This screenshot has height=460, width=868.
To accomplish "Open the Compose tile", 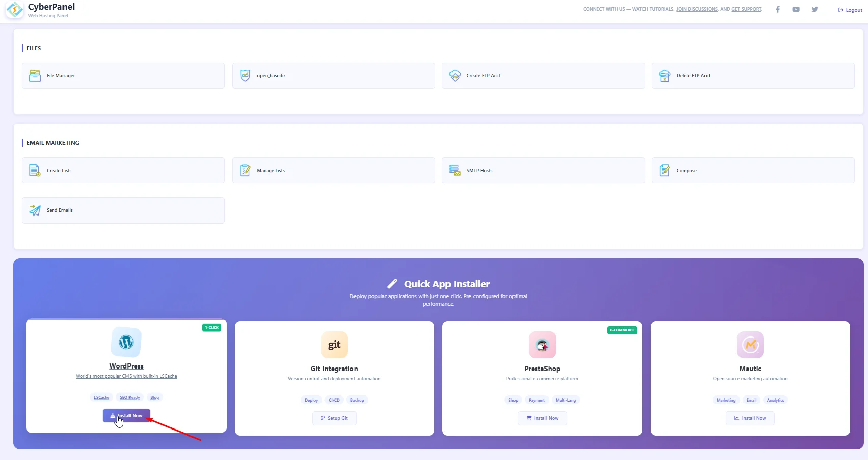I will (753, 170).
